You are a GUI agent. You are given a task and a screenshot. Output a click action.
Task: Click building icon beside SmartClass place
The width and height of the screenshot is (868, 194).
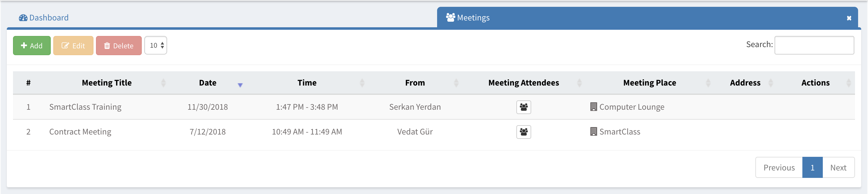593,132
